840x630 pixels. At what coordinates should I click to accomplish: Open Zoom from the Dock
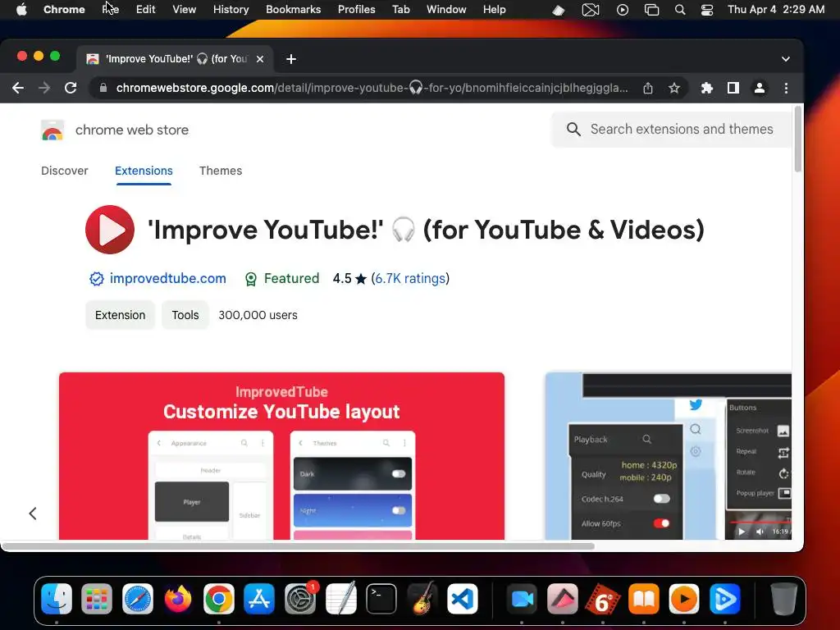[522, 599]
